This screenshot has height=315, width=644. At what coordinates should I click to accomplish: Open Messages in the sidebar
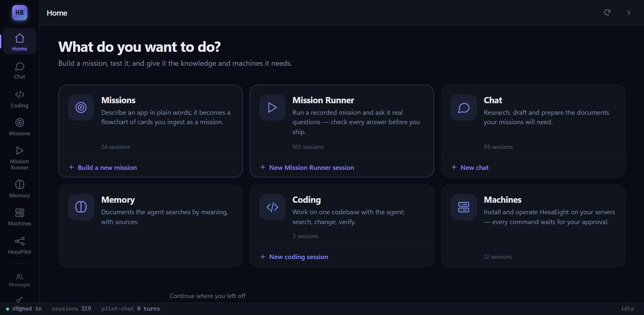(19, 280)
